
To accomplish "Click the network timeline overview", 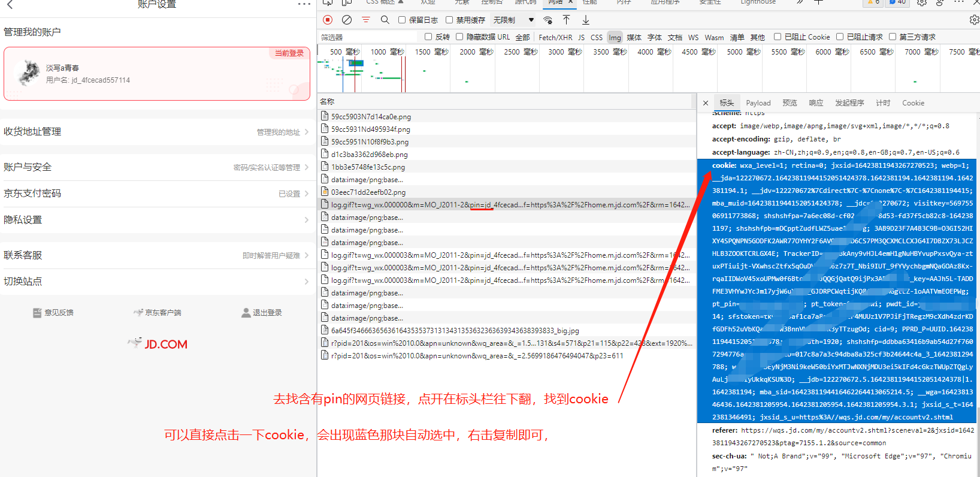I will coord(649,69).
